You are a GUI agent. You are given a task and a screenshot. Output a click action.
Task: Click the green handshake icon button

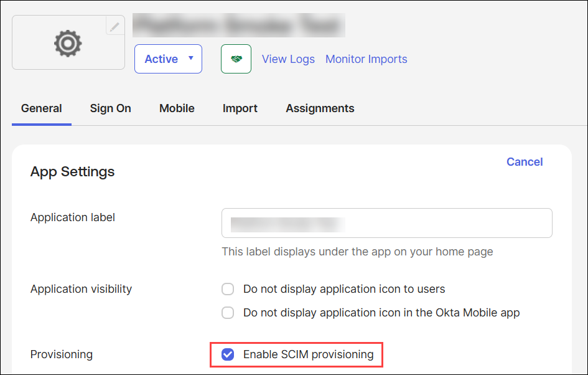click(236, 59)
